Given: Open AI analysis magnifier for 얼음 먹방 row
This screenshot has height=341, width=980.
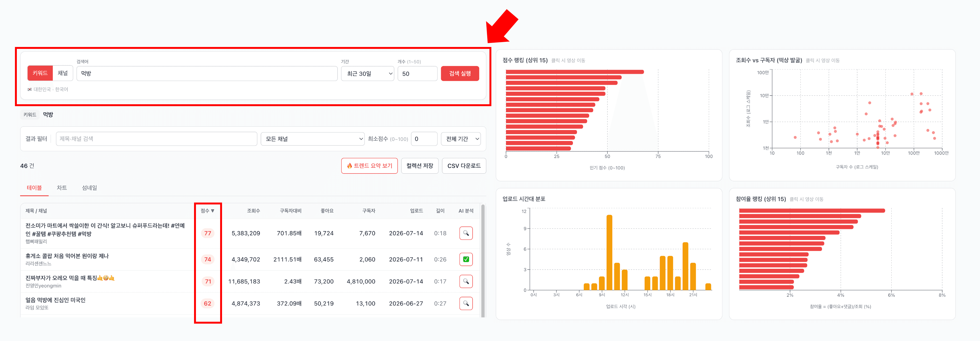Looking at the screenshot, I should 466,303.
